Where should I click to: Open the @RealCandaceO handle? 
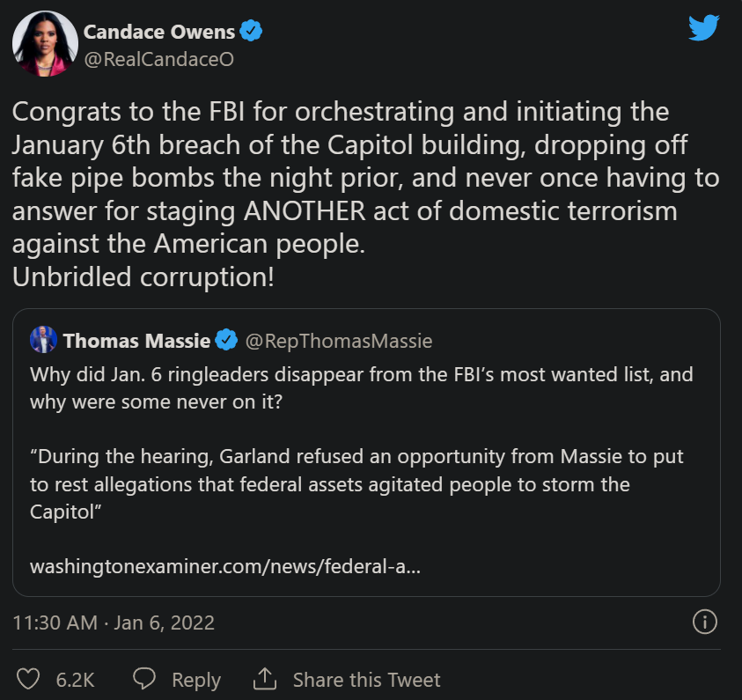[x=158, y=58]
